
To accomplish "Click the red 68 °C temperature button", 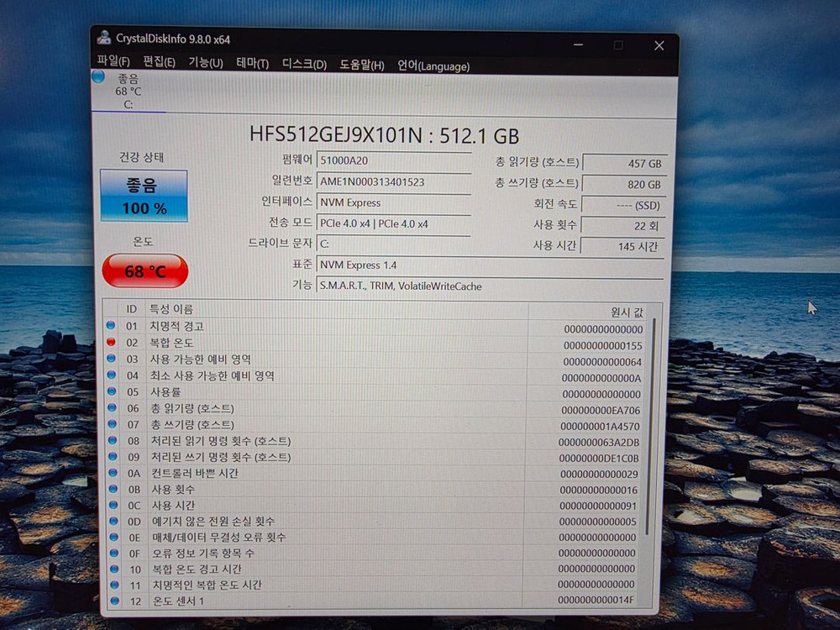I will pyautogui.click(x=144, y=271).
